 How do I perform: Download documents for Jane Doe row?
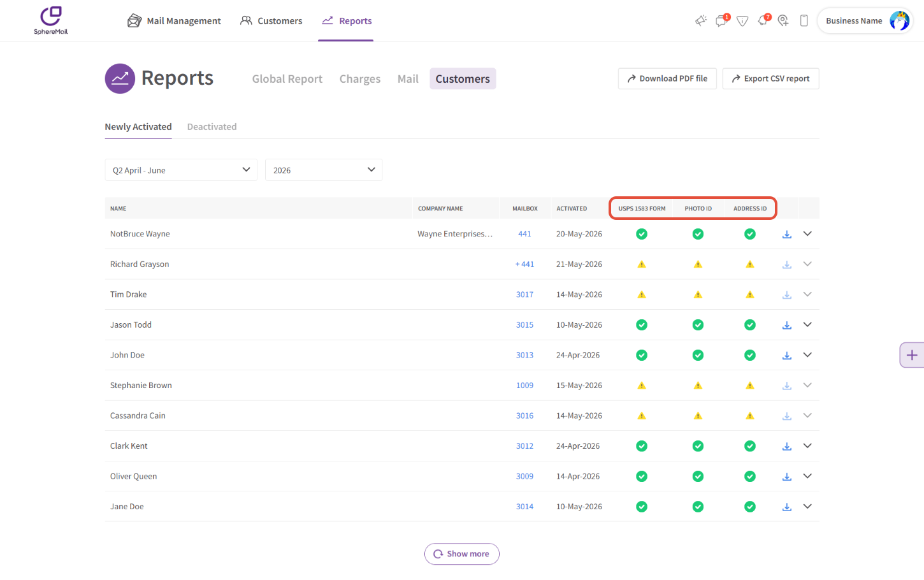[x=787, y=507]
